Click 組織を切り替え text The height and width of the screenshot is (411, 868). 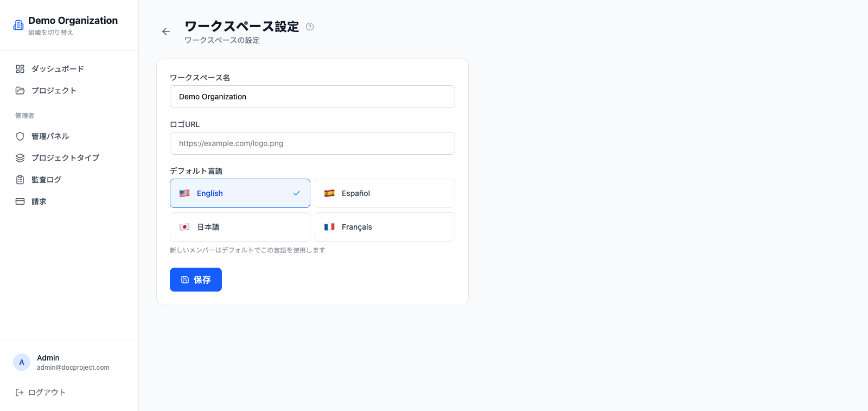pyautogui.click(x=50, y=33)
